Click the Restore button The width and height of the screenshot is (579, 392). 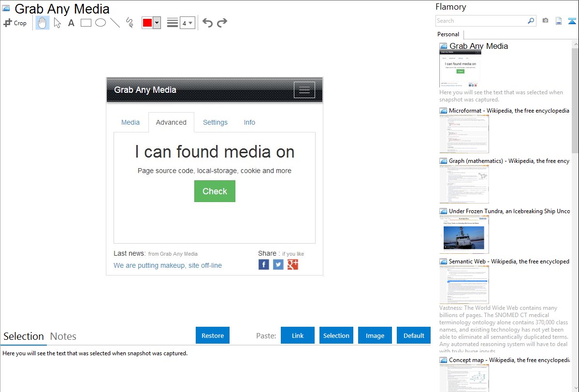[x=213, y=335]
